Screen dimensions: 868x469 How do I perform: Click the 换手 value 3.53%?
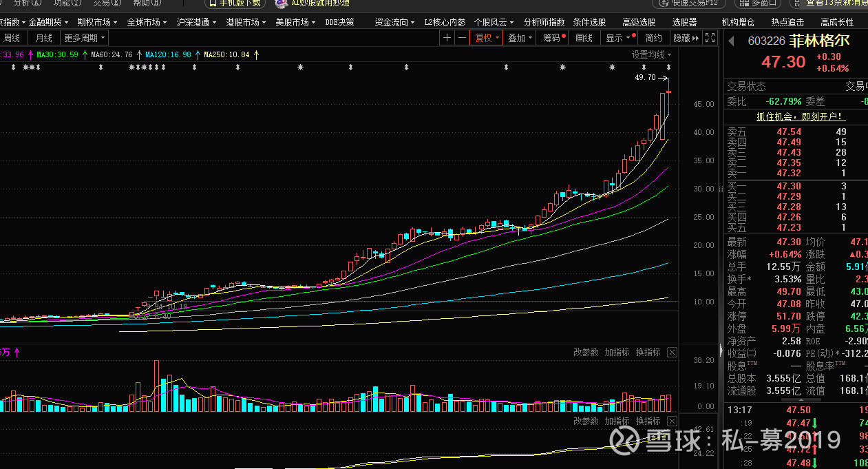787,280
